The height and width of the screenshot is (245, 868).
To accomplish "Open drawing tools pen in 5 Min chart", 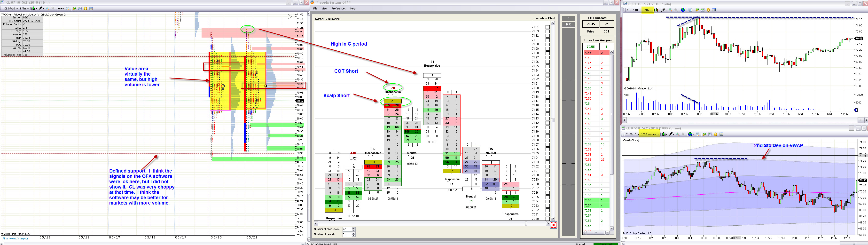I will [x=664, y=10].
